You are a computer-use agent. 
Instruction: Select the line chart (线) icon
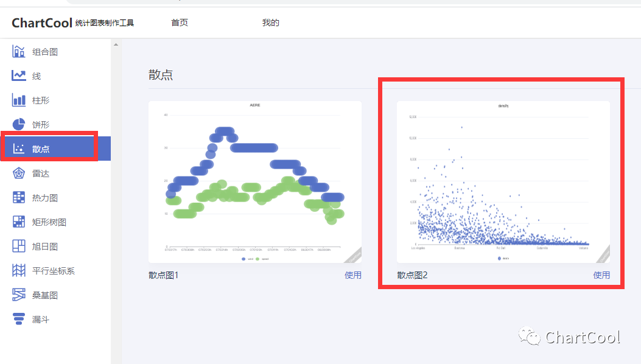pyautogui.click(x=19, y=76)
